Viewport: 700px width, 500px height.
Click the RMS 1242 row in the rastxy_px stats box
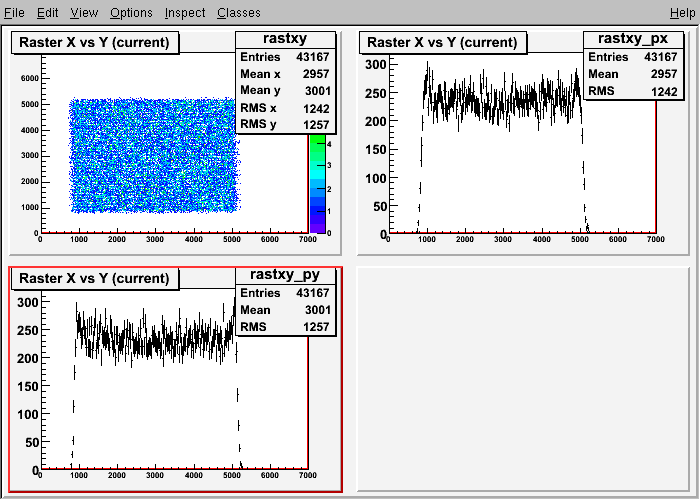tap(633, 91)
